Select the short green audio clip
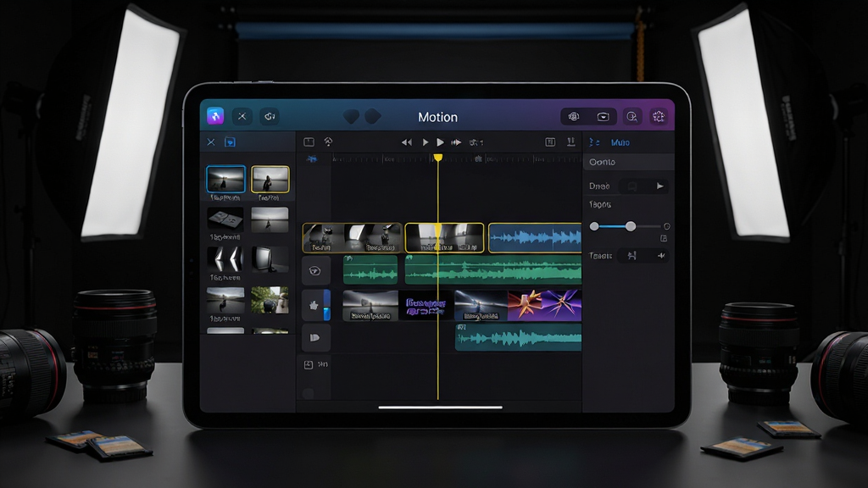Image resolution: width=868 pixels, height=488 pixels. pyautogui.click(x=370, y=269)
